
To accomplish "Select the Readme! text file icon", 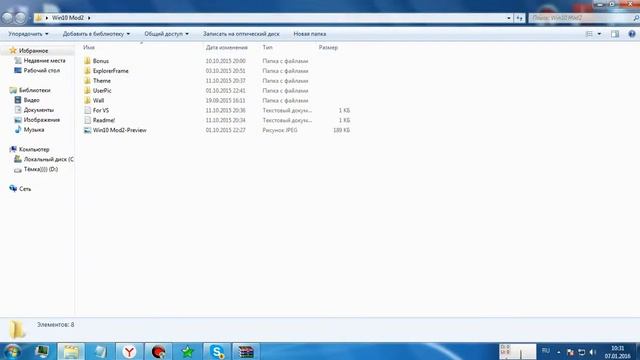I will (87, 120).
